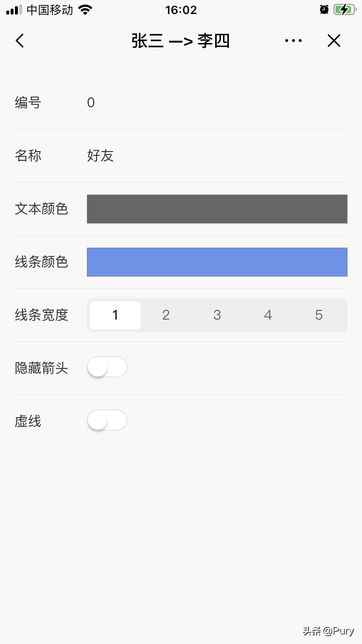Tap the battery charging icon
Screen dimensions: 362x644
click(344, 10)
